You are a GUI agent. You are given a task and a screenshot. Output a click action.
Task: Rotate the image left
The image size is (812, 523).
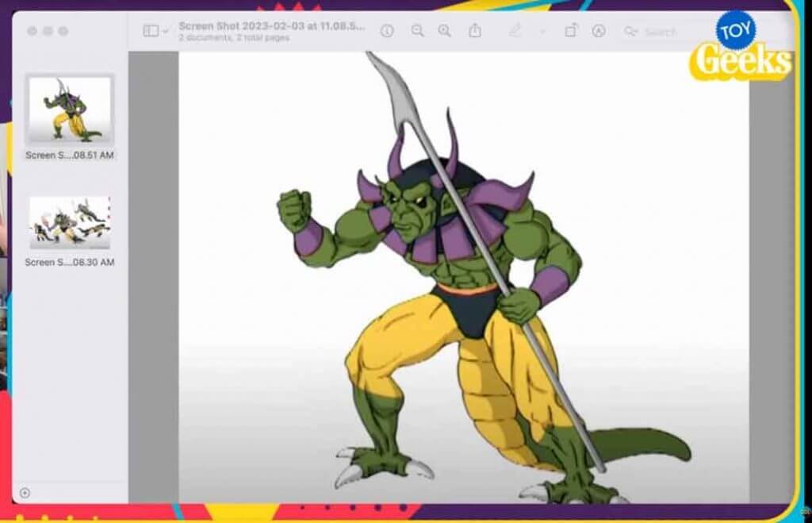pyautogui.click(x=573, y=32)
